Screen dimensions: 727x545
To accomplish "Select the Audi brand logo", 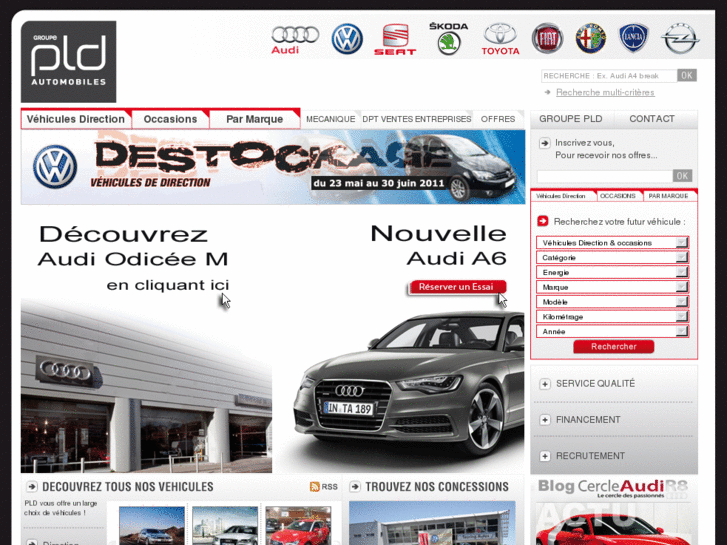I will pos(295,40).
